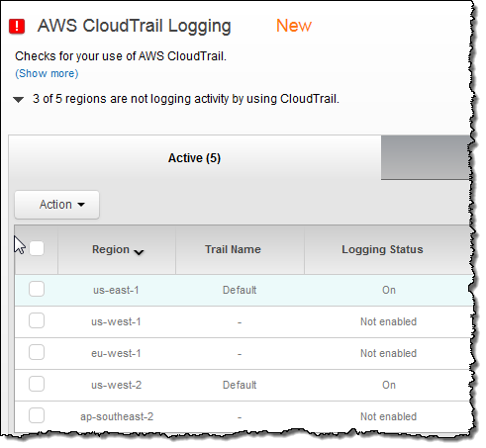Open the Show more link
The width and height of the screenshot is (486, 448).
(47, 73)
